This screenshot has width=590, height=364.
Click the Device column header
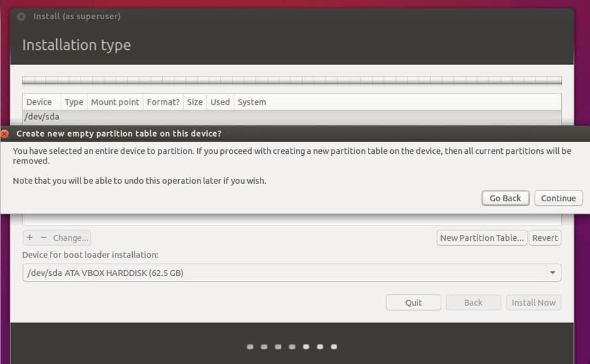42,102
